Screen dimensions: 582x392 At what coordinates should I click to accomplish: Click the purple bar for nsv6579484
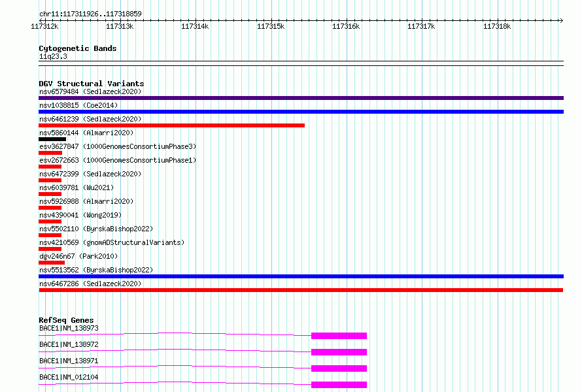(301, 98)
